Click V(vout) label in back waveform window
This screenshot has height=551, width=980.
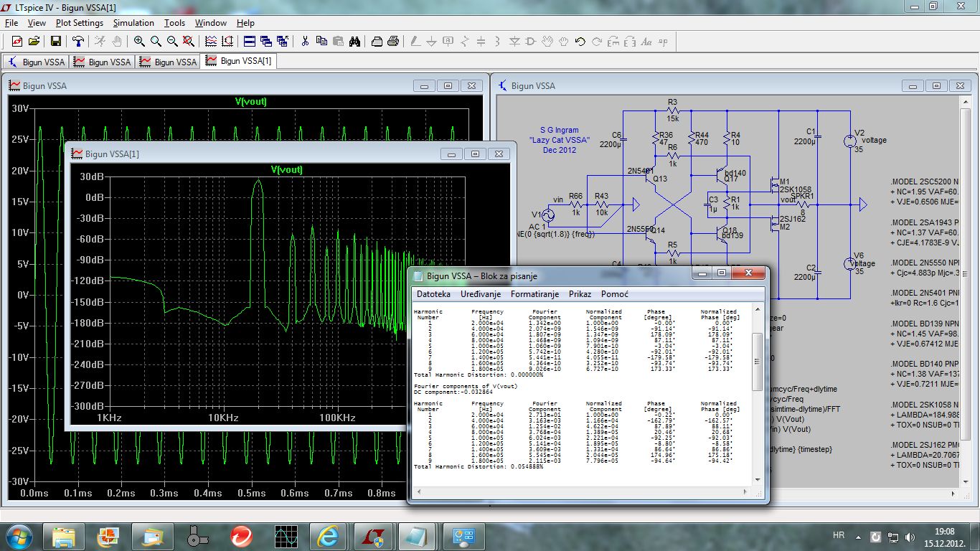[x=251, y=102]
